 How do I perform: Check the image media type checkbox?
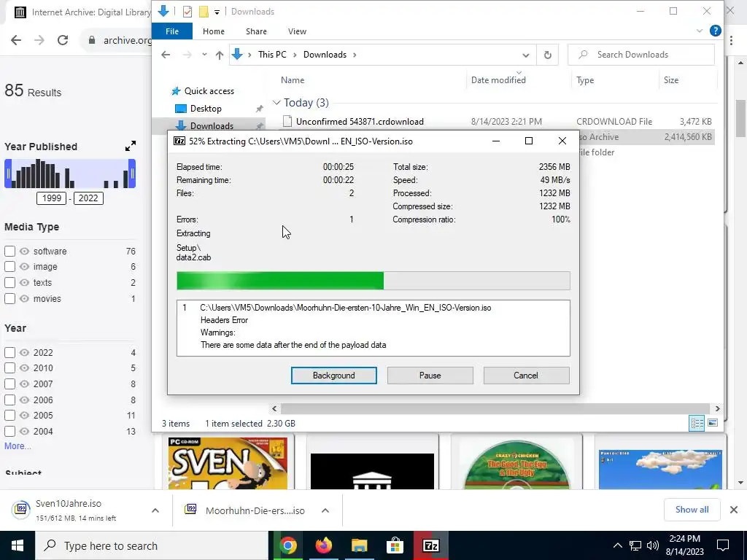point(9,267)
